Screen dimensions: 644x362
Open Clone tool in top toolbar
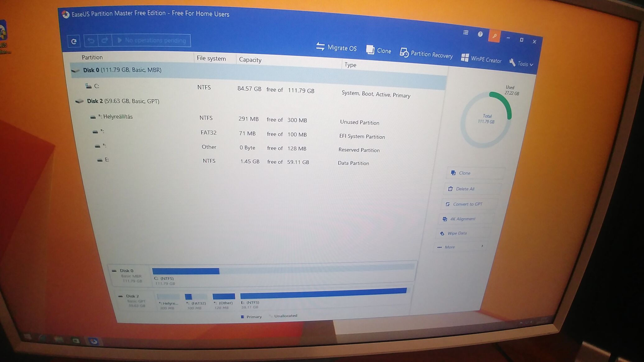click(378, 50)
